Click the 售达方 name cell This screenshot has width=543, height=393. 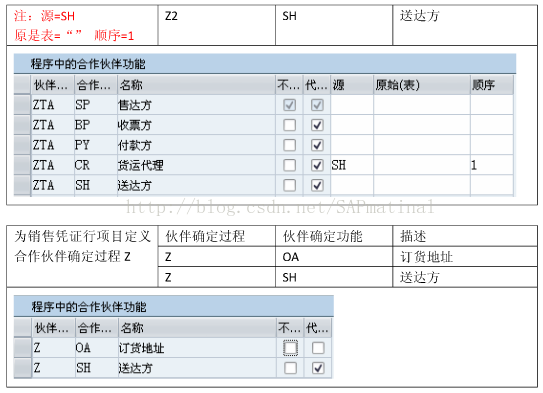coord(196,105)
